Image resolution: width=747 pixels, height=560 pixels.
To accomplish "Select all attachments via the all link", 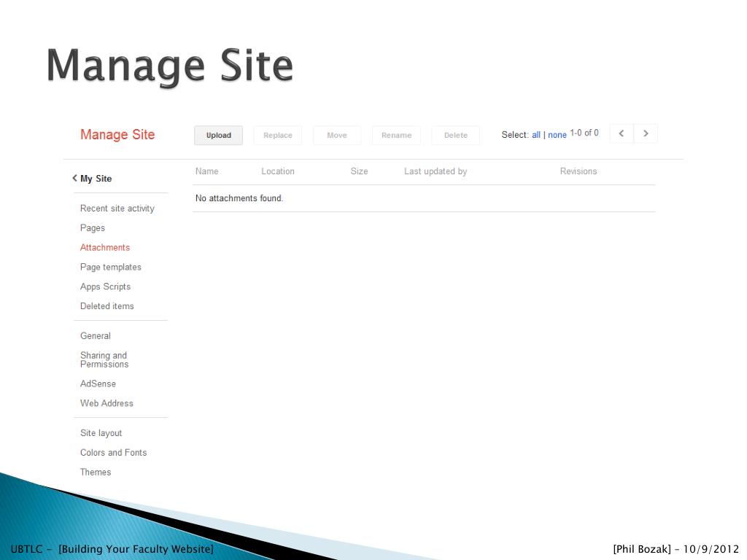I will [x=536, y=135].
